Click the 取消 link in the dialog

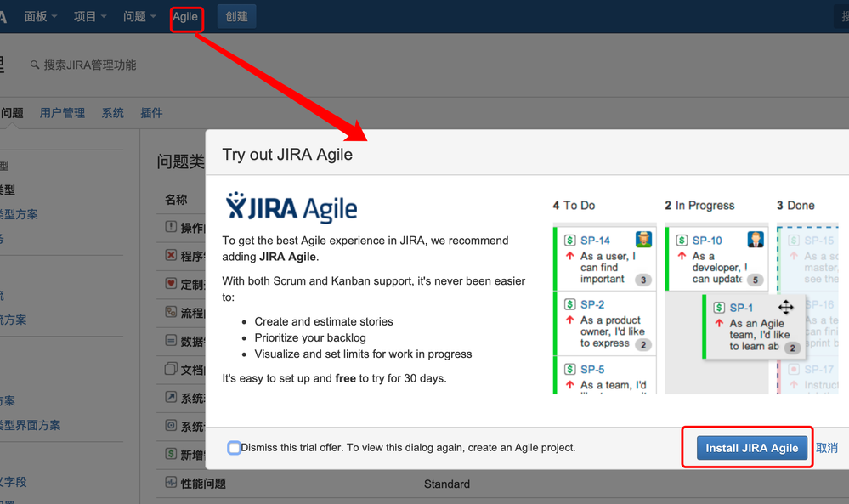[x=827, y=448]
